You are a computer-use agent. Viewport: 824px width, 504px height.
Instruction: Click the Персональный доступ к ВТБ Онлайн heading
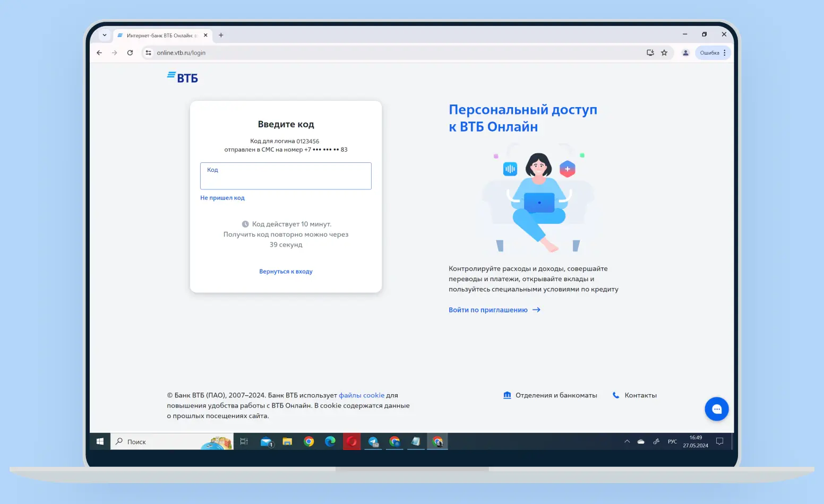pyautogui.click(x=523, y=118)
